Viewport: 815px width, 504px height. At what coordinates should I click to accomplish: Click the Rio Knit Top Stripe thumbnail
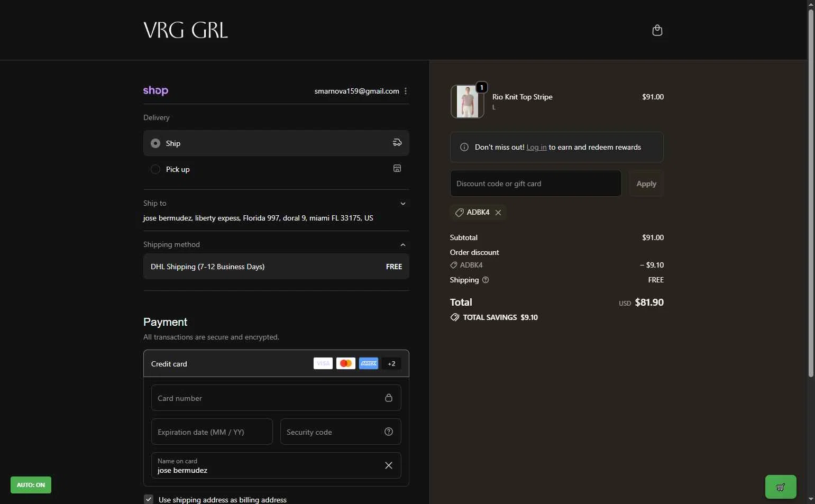(467, 102)
